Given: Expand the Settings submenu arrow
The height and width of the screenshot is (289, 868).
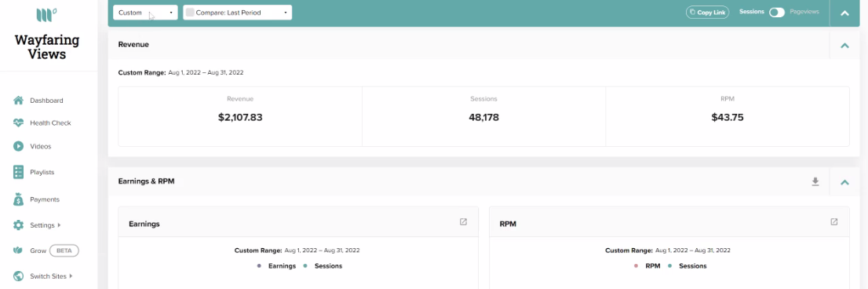Looking at the screenshot, I should (x=59, y=225).
